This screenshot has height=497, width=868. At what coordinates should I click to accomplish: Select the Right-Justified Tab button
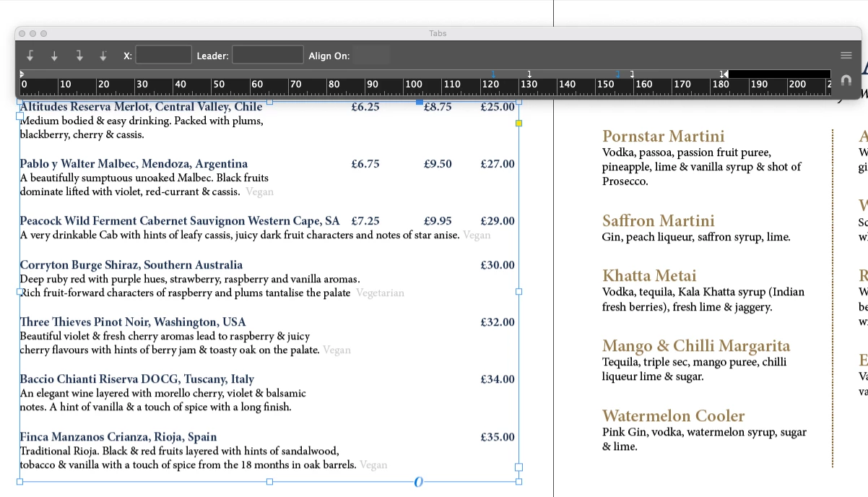coord(79,56)
